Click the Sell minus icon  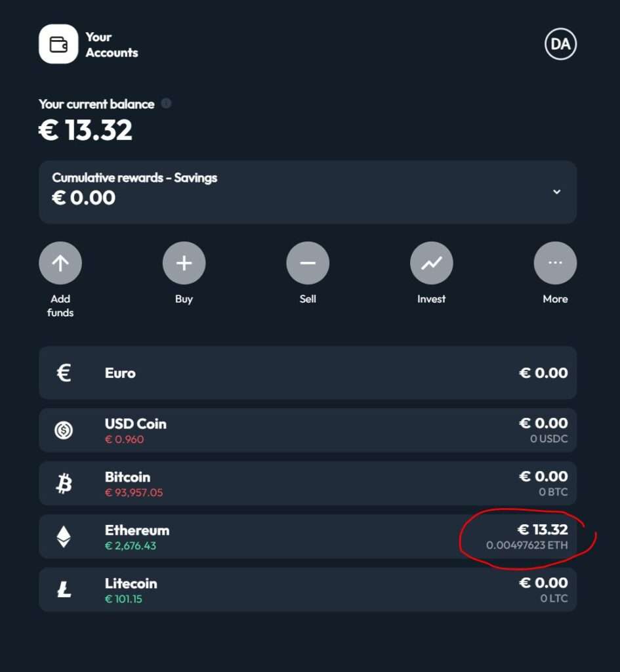[x=308, y=263]
